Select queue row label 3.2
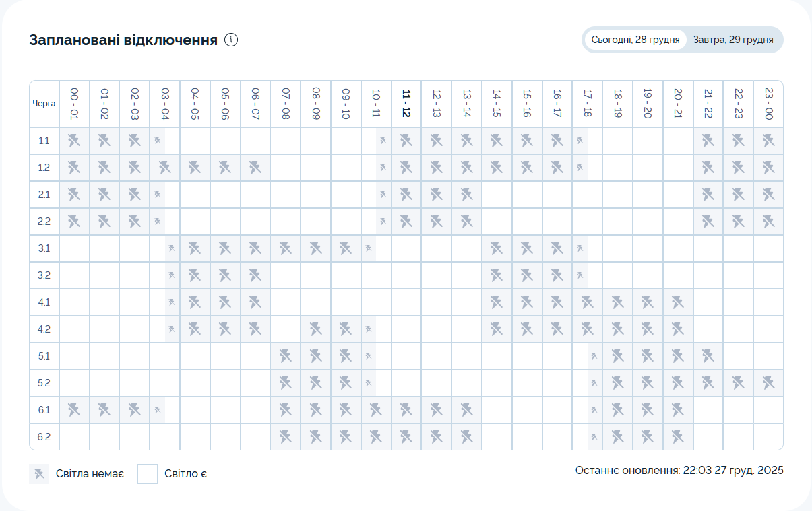This screenshot has width=812, height=511. point(44,275)
